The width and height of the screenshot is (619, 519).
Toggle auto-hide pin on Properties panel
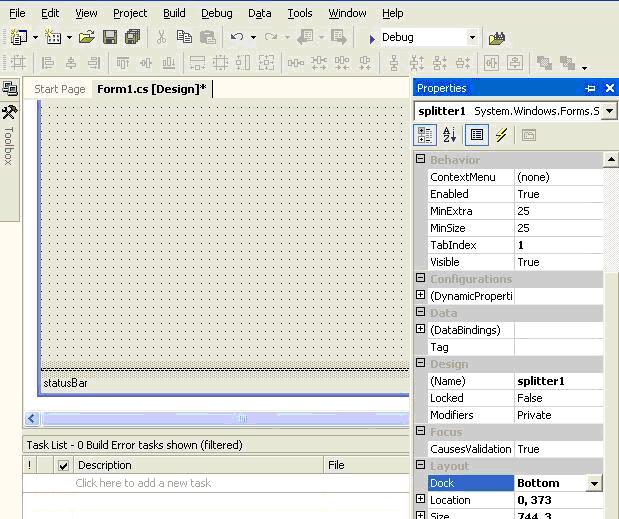[x=590, y=88]
